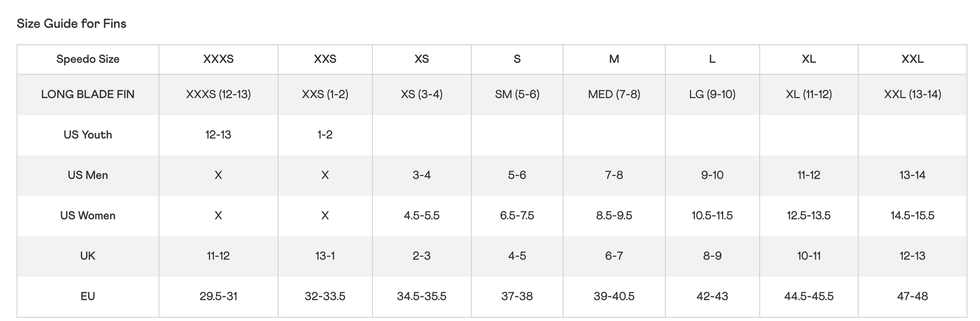This screenshot has width=980, height=321.
Task: Select the "SM (5-6)" cell
Action: click(517, 94)
